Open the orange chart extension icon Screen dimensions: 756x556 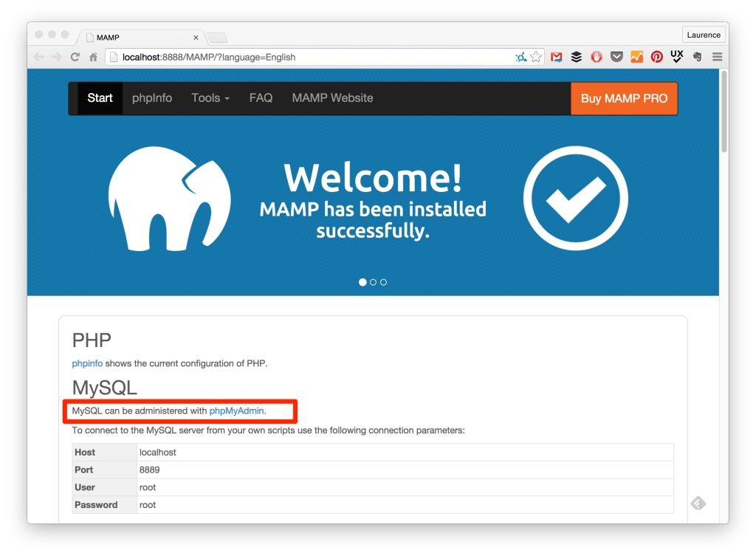(x=636, y=57)
